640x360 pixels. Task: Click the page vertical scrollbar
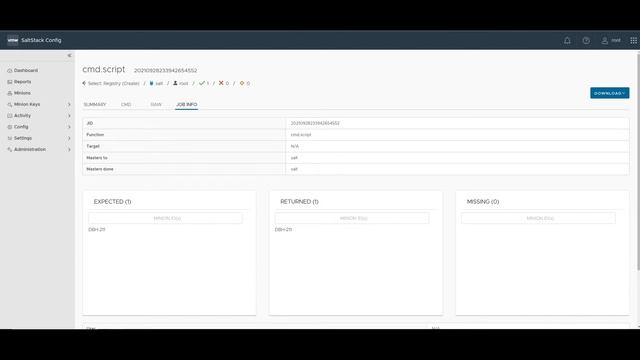[x=638, y=161]
